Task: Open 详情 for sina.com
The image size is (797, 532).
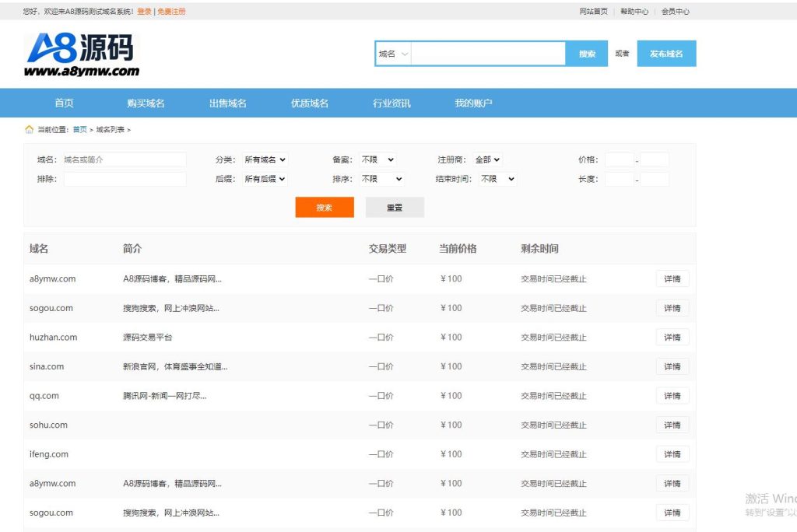Action: point(672,366)
